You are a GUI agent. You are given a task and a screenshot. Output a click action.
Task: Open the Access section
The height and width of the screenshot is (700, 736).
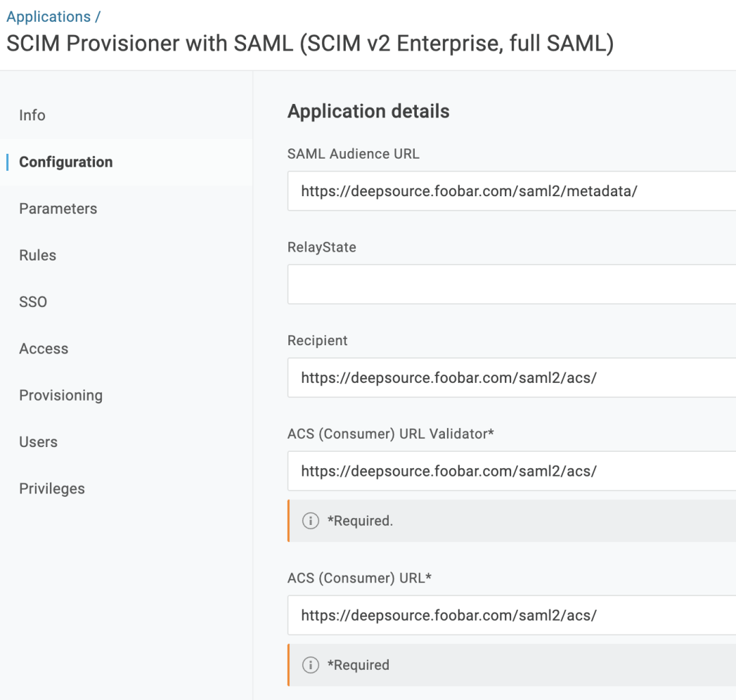(44, 349)
